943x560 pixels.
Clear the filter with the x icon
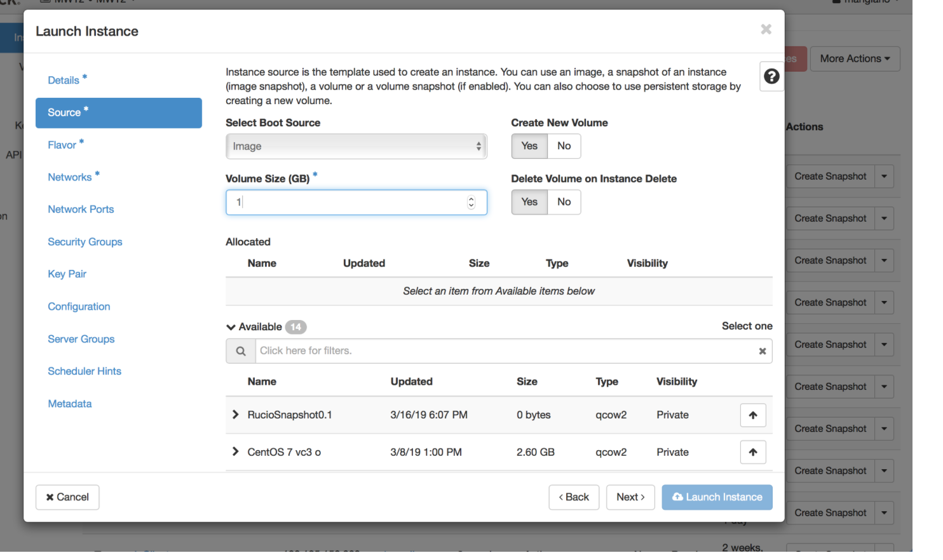click(x=762, y=351)
